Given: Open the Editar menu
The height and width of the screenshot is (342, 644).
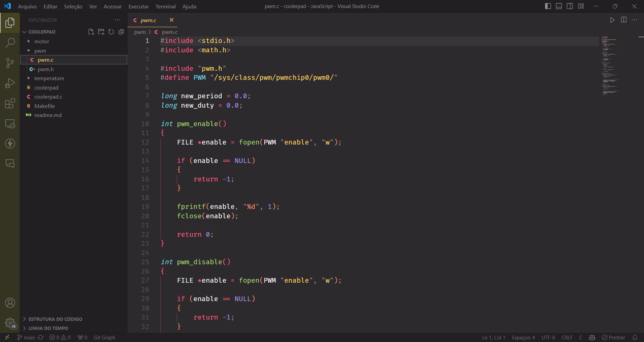Looking at the screenshot, I should (50, 6).
